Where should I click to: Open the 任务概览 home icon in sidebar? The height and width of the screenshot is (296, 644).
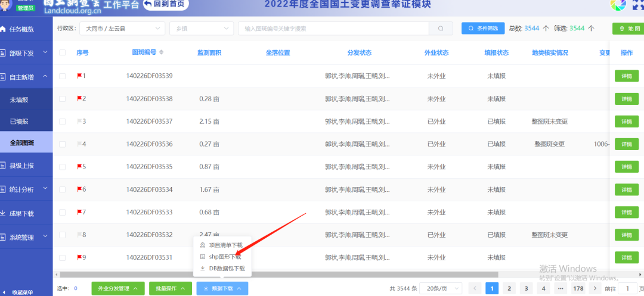4,29
